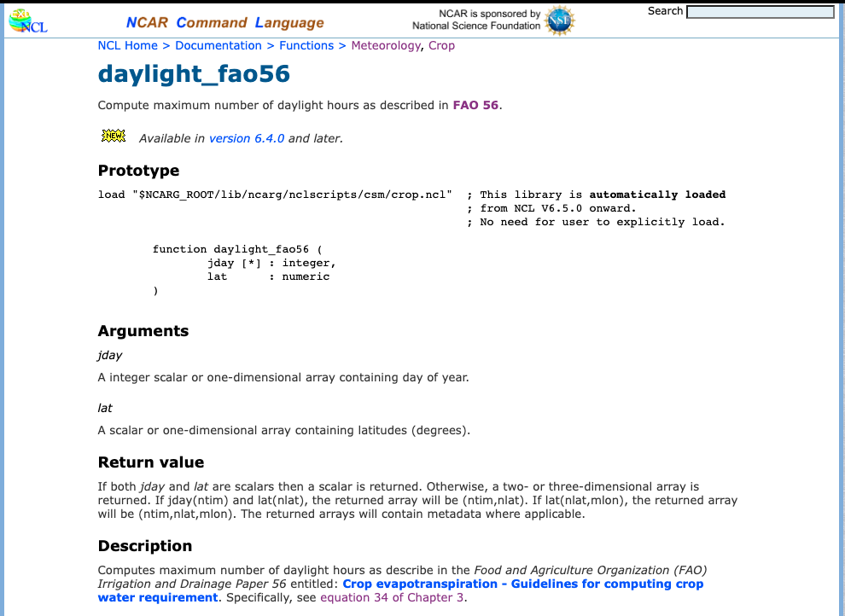Open the Functions breadcrumb link

(306, 46)
